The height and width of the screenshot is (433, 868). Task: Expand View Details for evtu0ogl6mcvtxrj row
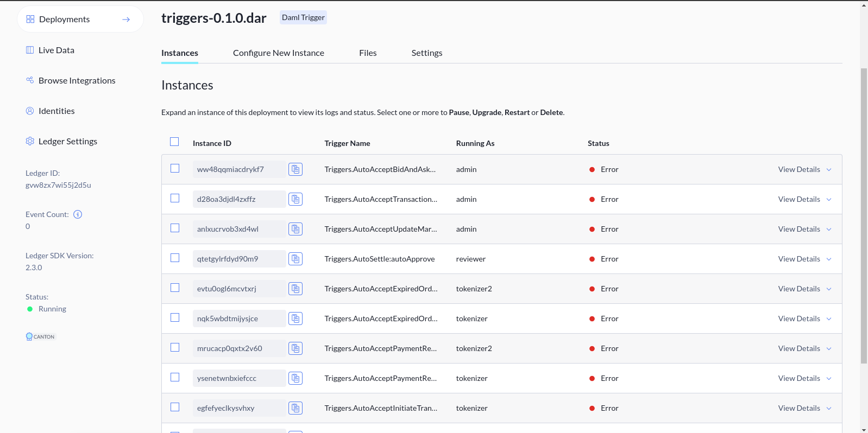[x=804, y=289]
